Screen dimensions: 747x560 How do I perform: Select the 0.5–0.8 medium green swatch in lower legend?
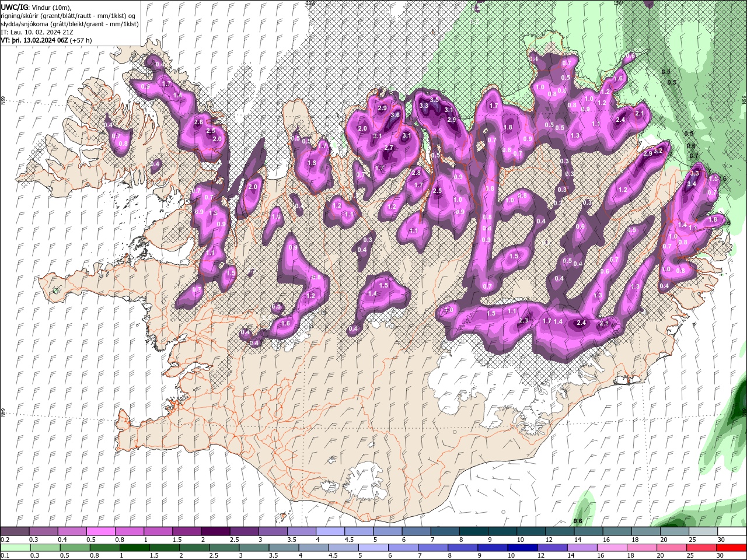click(x=104, y=548)
